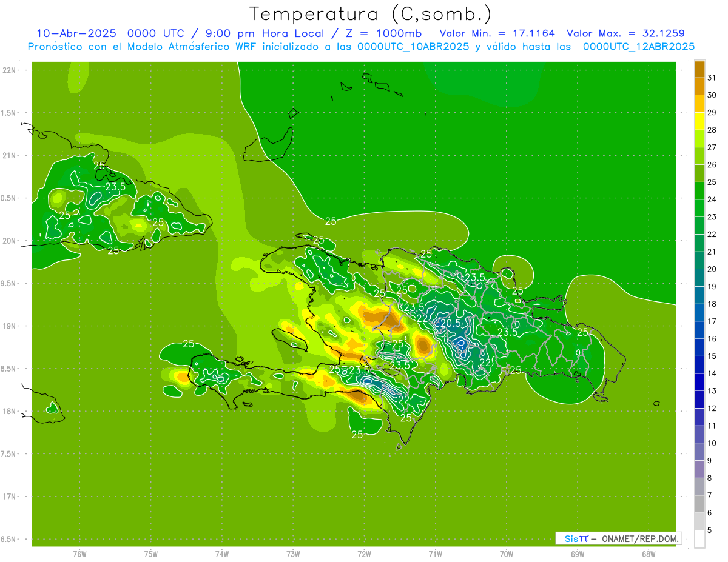Pick the yellow swatch between 28 and 29

pos(700,121)
